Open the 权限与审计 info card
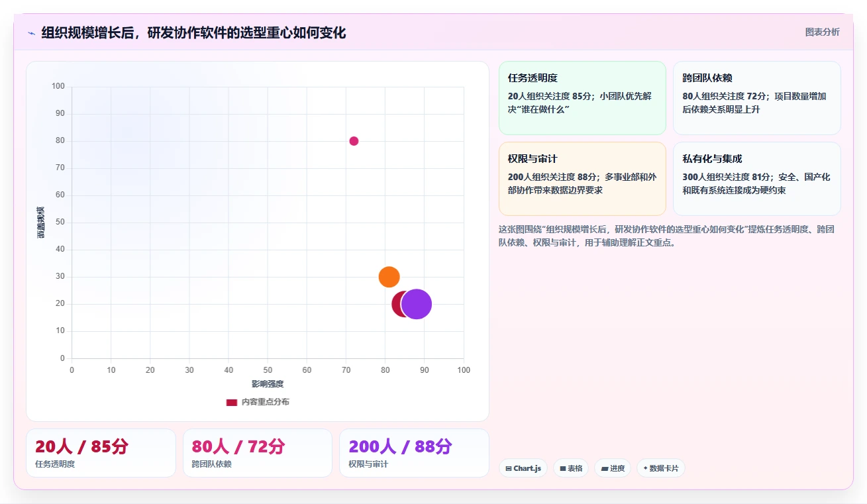Screen dimensions: 867x504 coord(582,179)
